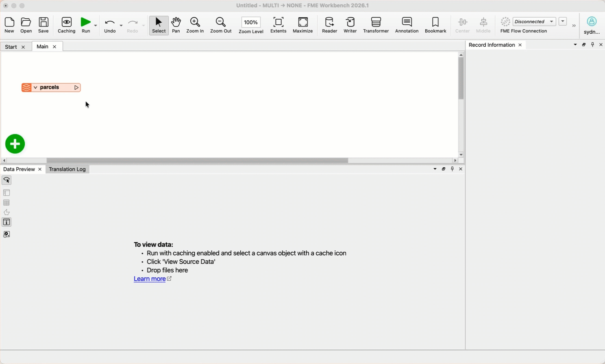Viewport: 605px width, 364px height.
Task: Select the parcels reader feature type
Action: (51, 87)
